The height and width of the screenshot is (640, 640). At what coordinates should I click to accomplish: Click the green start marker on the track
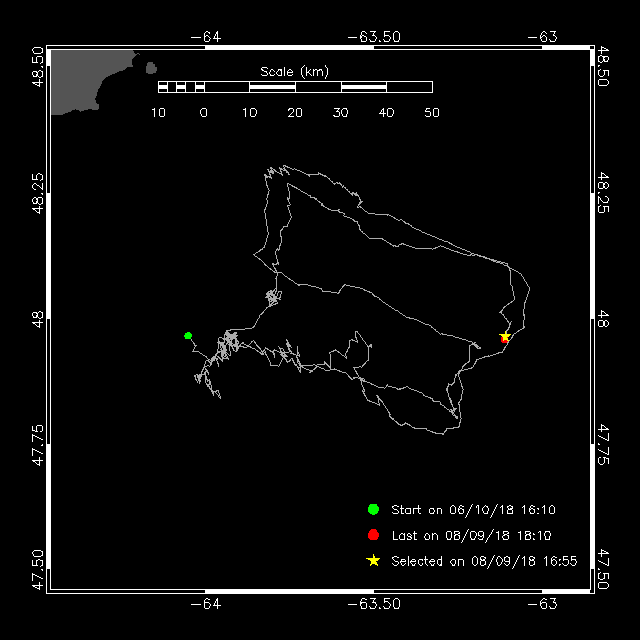click(x=188, y=336)
